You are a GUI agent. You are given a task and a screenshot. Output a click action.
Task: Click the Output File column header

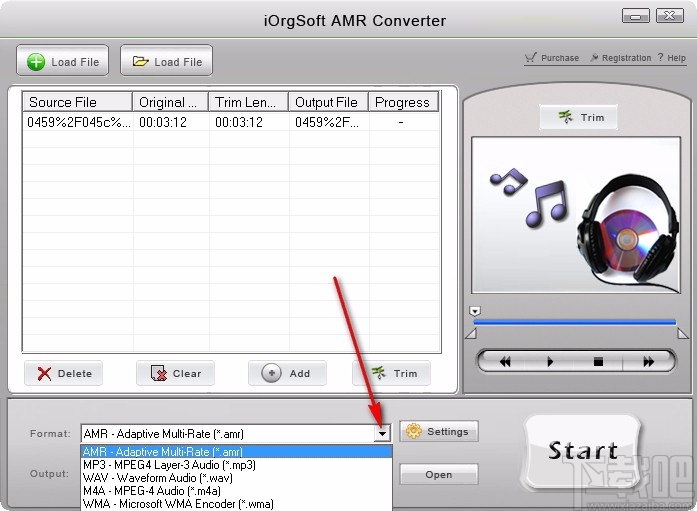(328, 102)
